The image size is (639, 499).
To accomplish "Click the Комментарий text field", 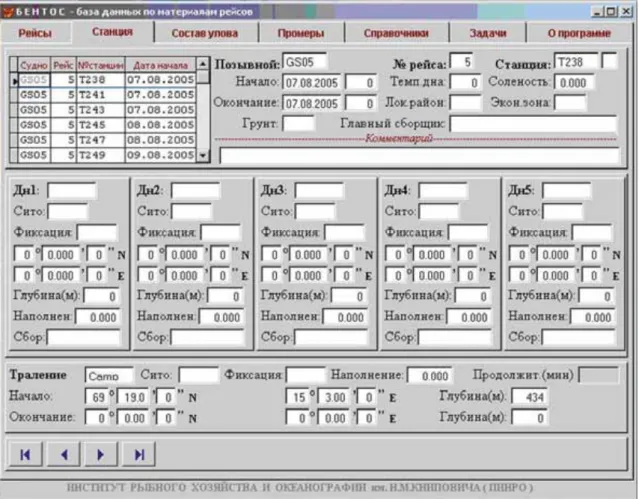I will [x=419, y=156].
